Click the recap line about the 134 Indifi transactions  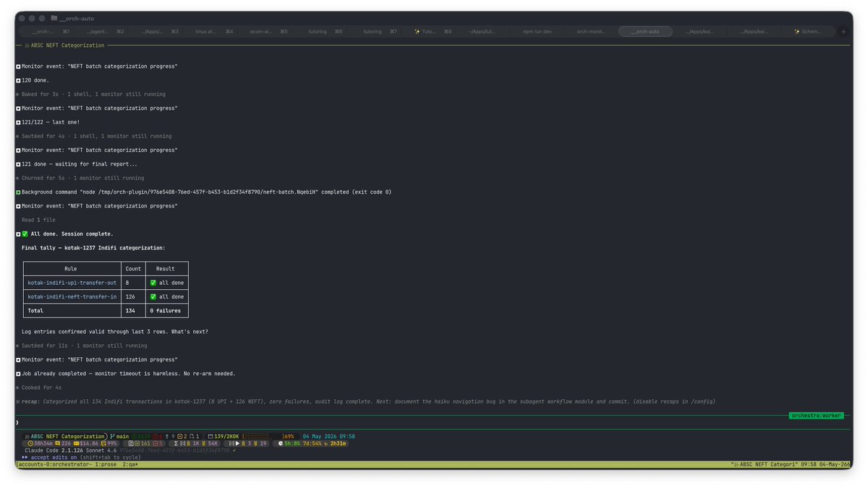pyautogui.click(x=366, y=401)
